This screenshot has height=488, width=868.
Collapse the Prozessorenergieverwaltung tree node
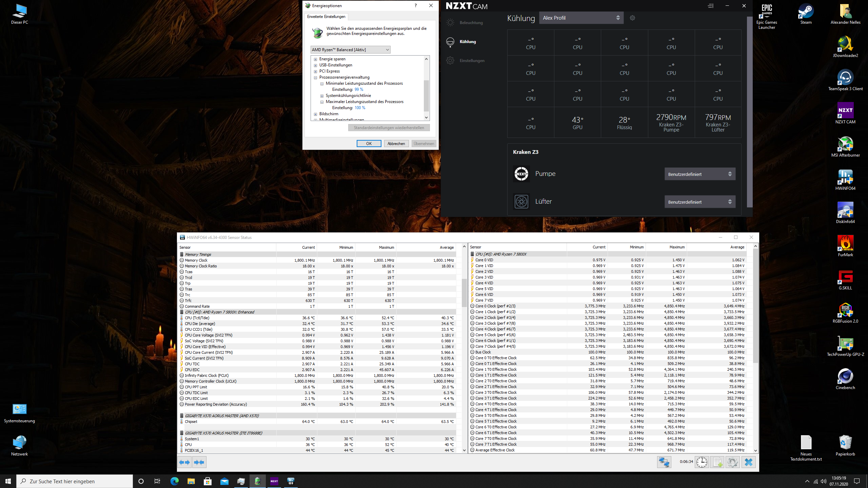pyautogui.click(x=315, y=78)
